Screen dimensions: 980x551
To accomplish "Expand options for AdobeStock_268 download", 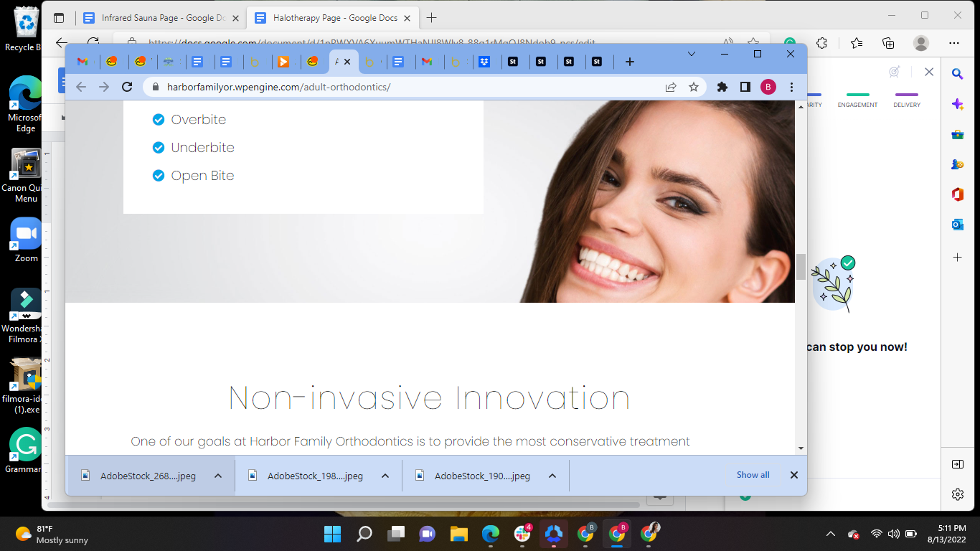I will [x=218, y=476].
